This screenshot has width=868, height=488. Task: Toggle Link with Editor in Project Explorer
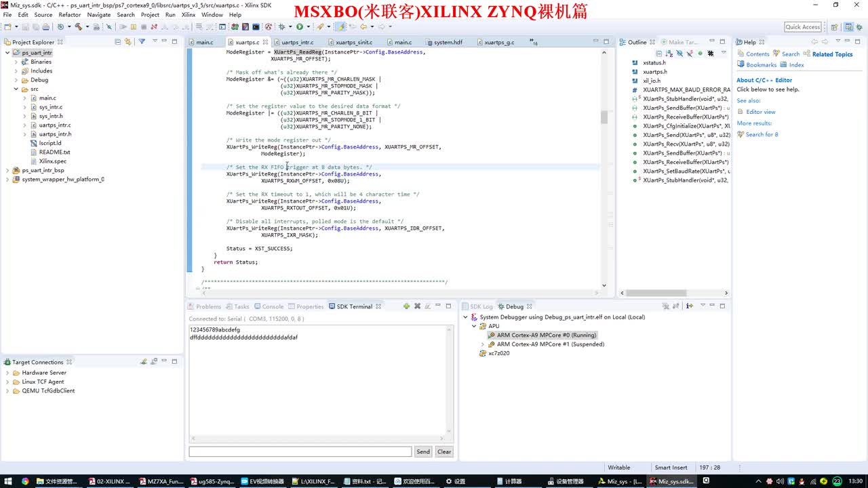tap(127, 41)
